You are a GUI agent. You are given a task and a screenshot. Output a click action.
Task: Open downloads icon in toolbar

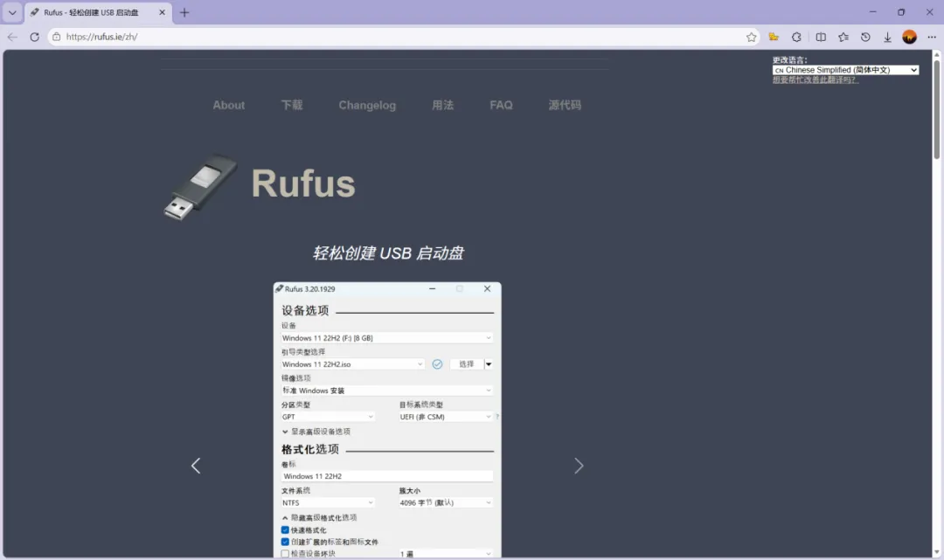[887, 37]
